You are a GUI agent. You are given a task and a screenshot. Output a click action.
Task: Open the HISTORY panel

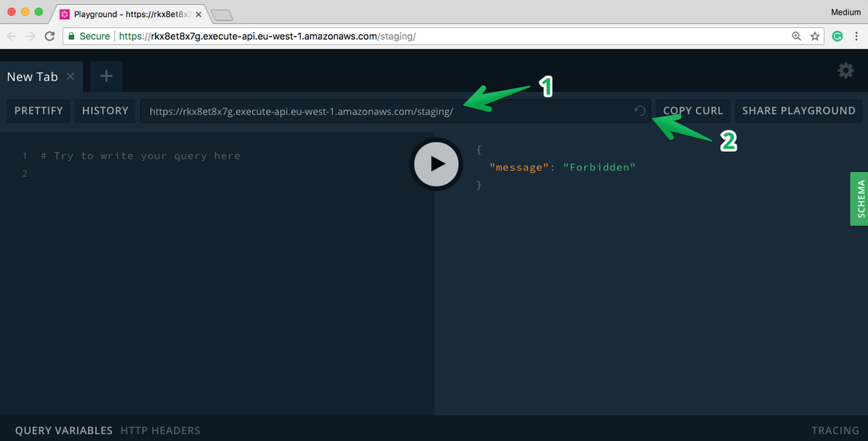[105, 110]
